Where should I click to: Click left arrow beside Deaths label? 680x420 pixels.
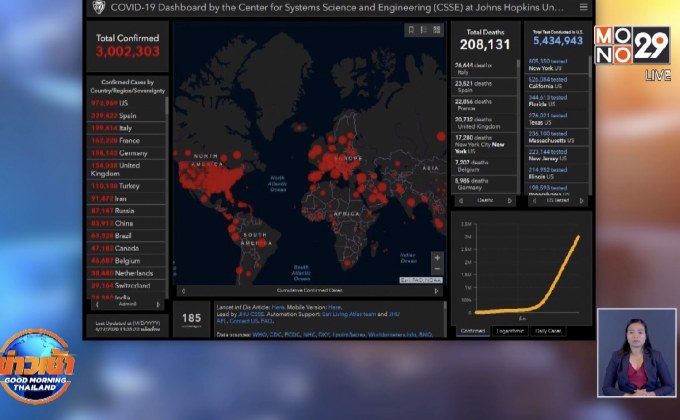461,200
